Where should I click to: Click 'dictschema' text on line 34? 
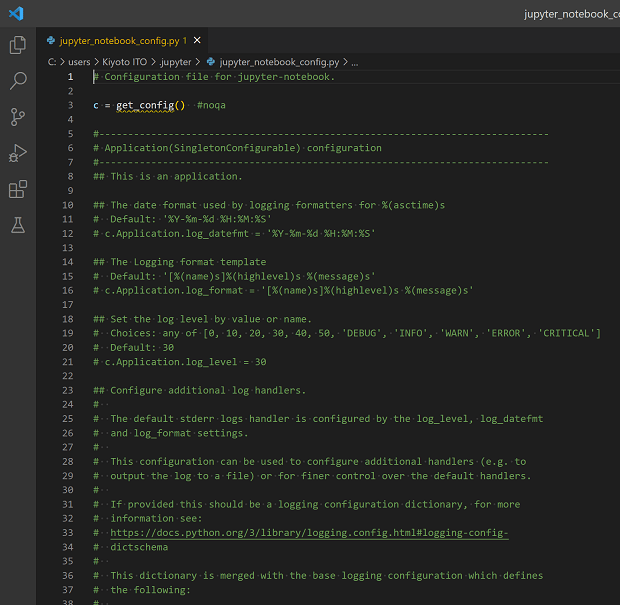point(139,547)
